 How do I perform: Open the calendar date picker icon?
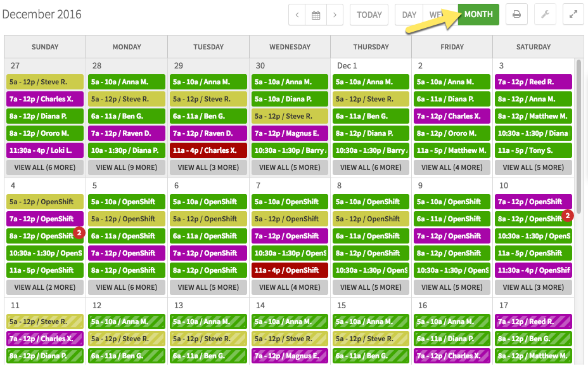(x=316, y=14)
